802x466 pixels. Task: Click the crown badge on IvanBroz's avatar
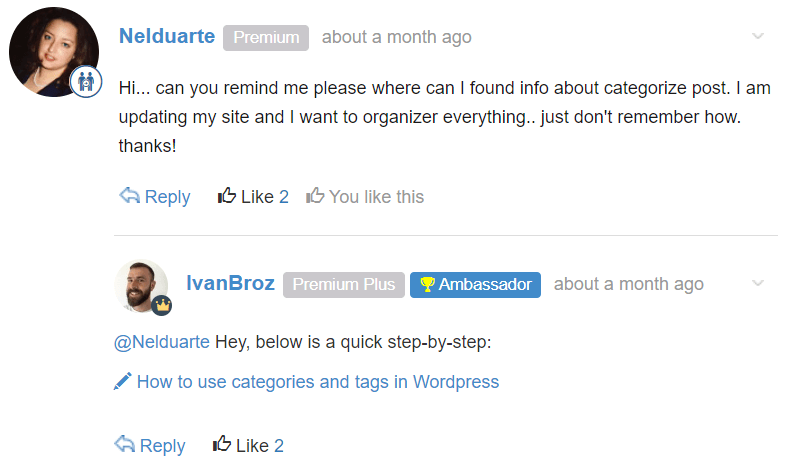pos(162,305)
